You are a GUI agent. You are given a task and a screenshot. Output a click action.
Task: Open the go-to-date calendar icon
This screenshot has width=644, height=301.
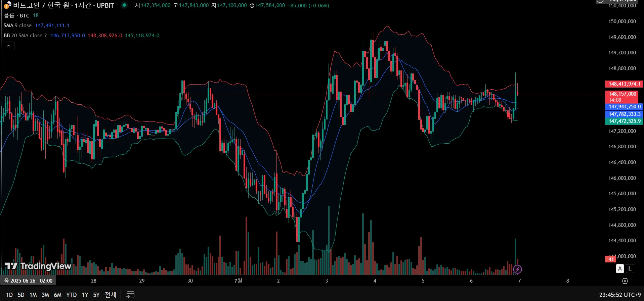pos(130,295)
